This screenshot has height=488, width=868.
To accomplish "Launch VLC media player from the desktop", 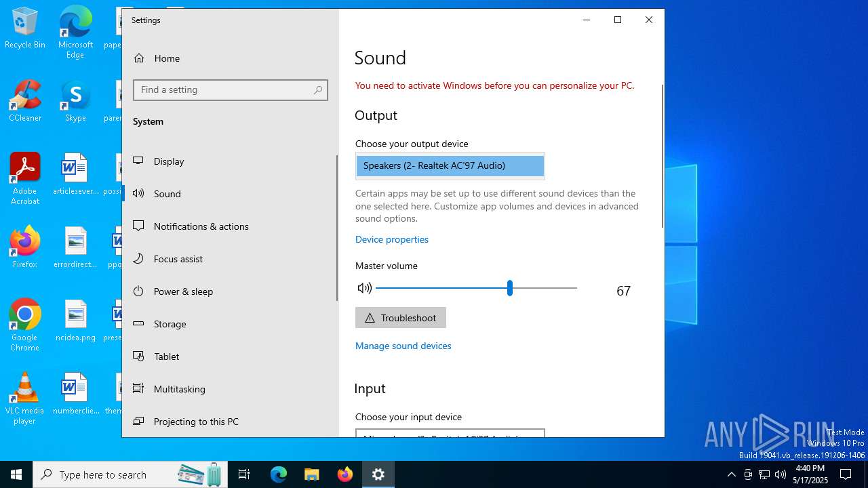I will click(x=25, y=399).
